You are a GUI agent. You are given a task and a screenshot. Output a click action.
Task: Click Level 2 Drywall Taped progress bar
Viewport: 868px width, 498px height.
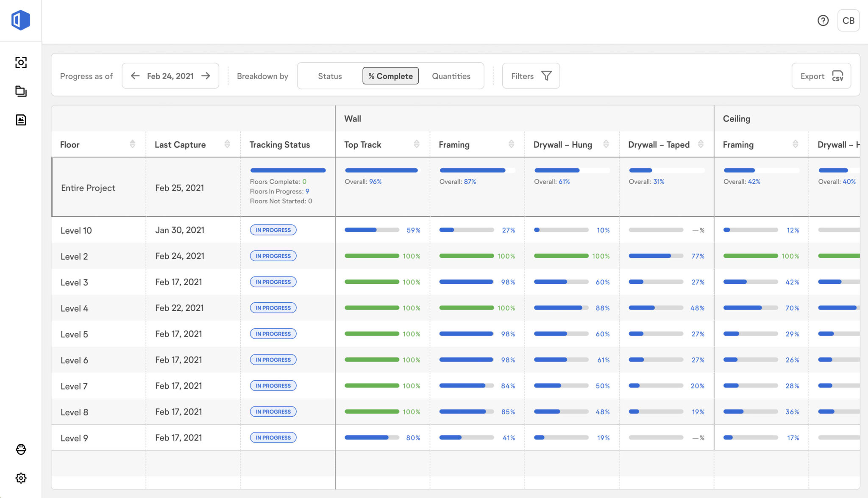point(656,256)
